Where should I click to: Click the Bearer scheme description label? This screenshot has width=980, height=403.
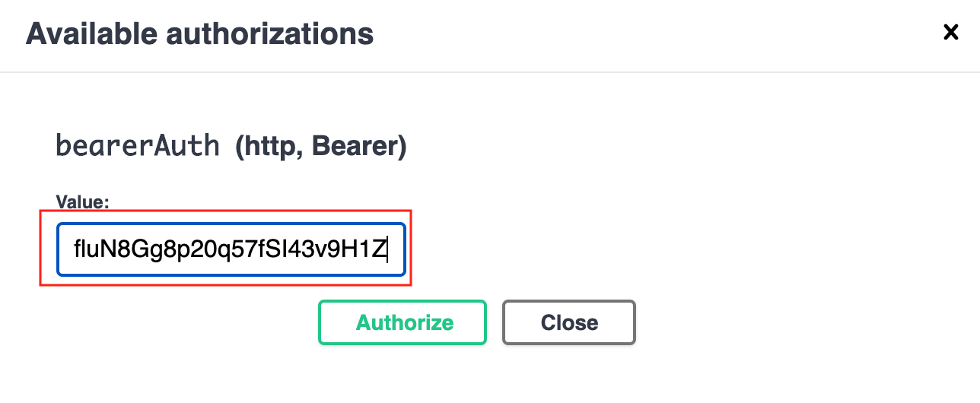tap(320, 146)
